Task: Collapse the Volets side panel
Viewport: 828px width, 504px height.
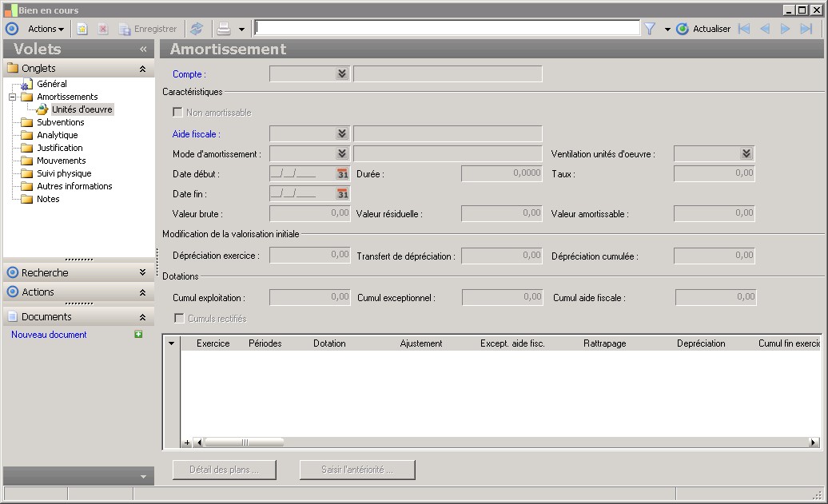Action: coord(143,49)
